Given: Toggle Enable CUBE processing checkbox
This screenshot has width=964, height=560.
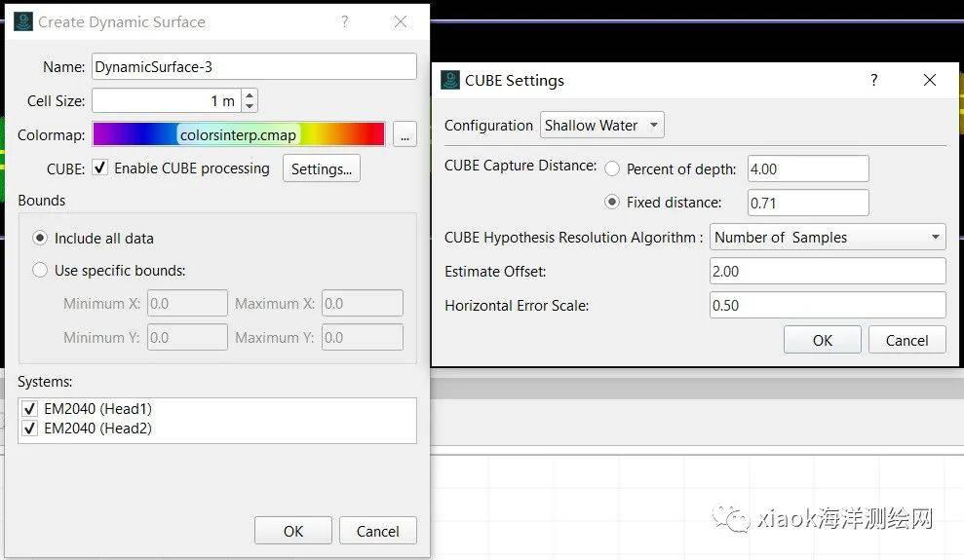Looking at the screenshot, I should point(100,168).
